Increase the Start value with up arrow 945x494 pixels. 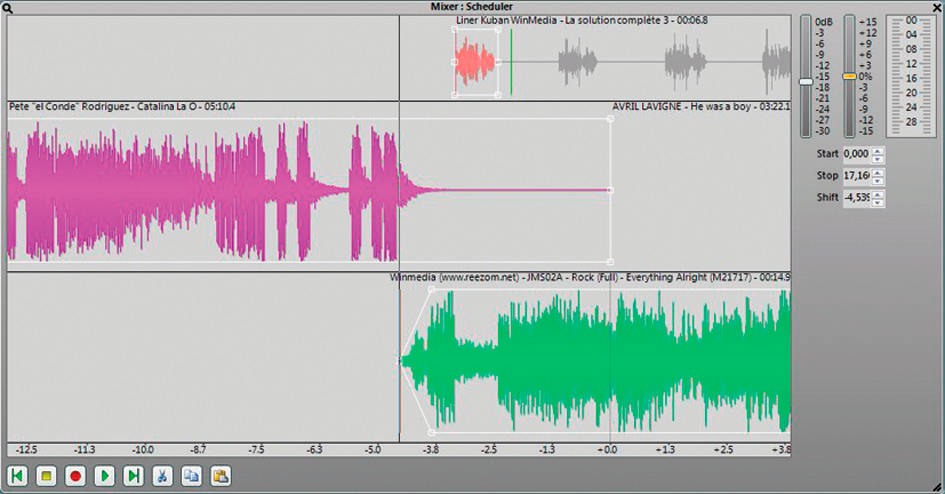click(x=877, y=151)
